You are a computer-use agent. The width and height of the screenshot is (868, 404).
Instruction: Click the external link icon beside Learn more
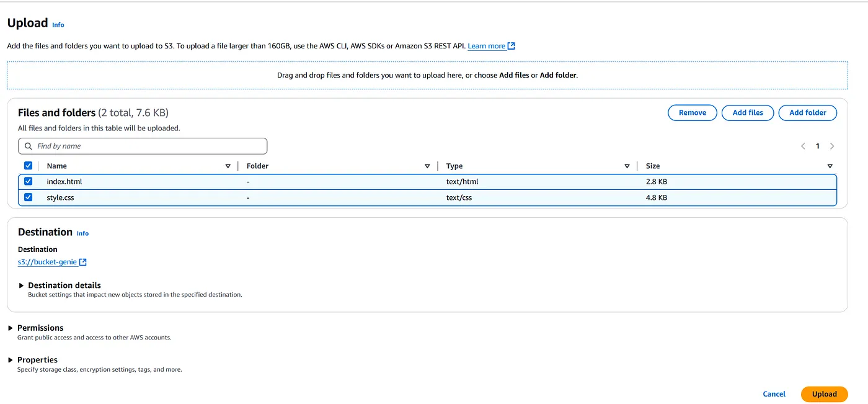click(x=511, y=46)
